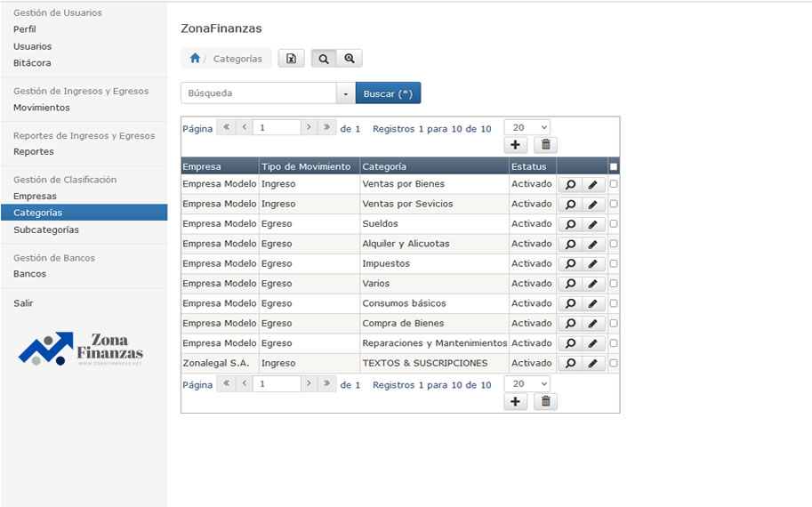
Task: Go to the next page in the top pager
Action: 309,128
